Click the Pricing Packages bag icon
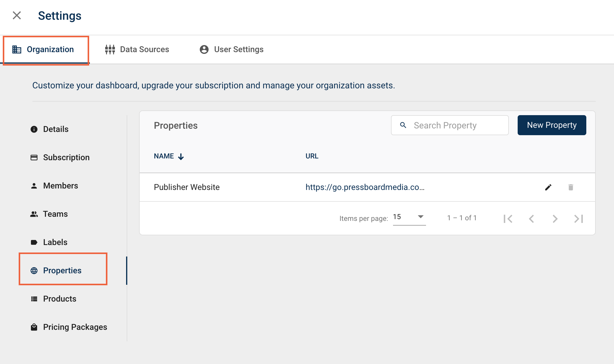 click(x=34, y=327)
